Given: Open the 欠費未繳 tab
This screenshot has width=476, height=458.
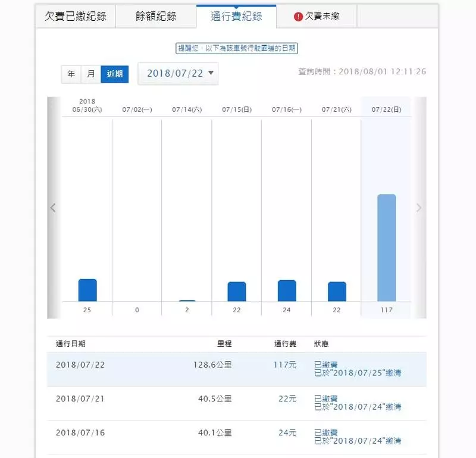Looking at the screenshot, I should click(x=317, y=16).
